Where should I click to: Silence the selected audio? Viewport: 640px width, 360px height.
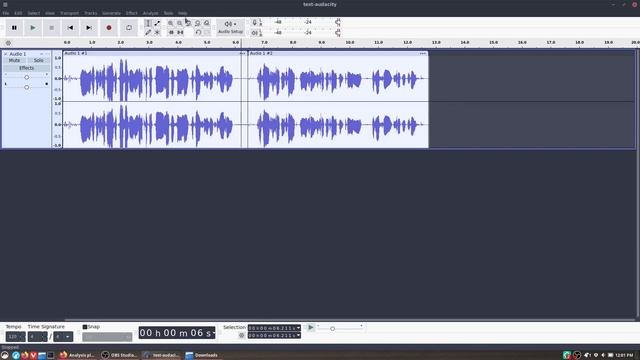(180, 32)
